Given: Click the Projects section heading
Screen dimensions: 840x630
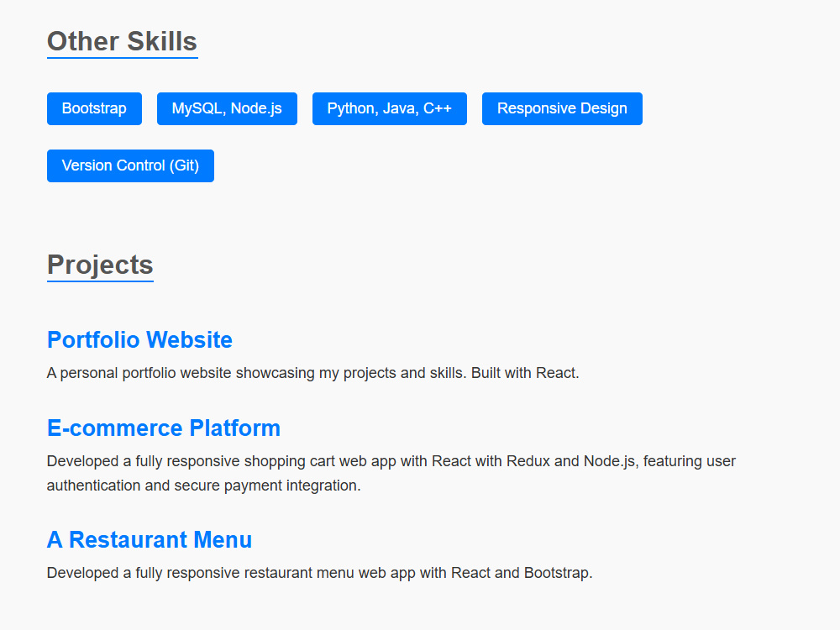Looking at the screenshot, I should 100,265.
